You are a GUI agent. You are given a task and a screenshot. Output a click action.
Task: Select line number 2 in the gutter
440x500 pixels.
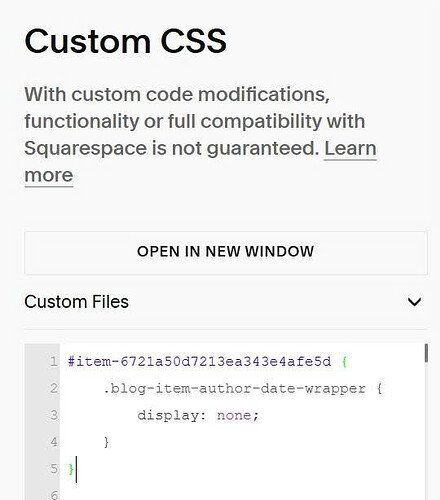pyautogui.click(x=54, y=389)
